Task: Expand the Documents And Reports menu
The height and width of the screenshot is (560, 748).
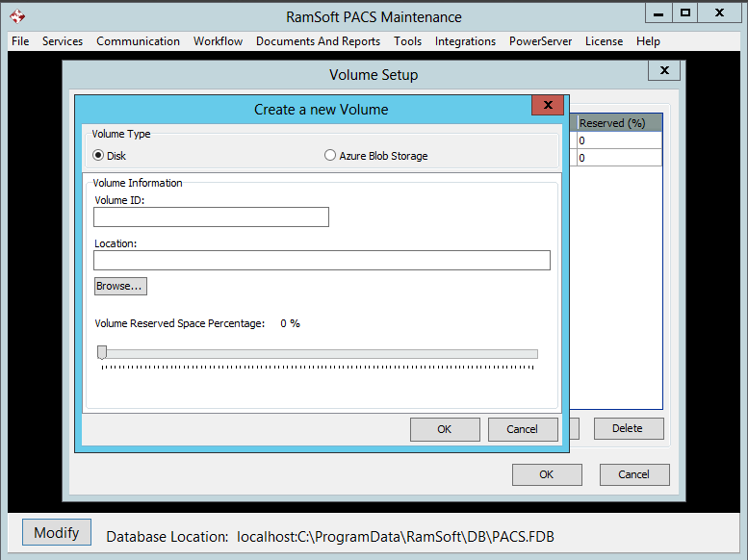Action: pos(318,41)
